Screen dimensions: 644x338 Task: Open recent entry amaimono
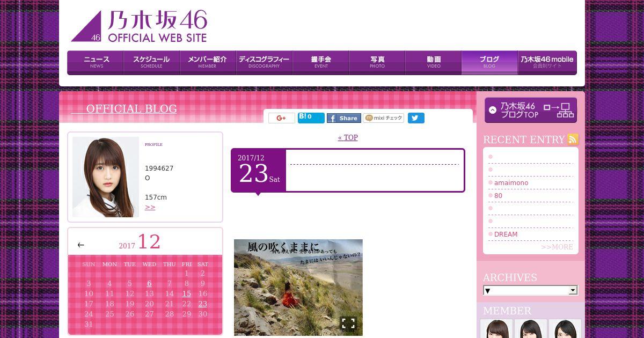tap(511, 183)
